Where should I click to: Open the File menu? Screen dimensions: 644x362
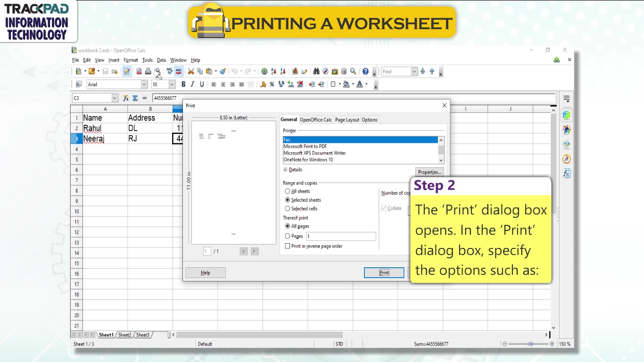(75, 60)
